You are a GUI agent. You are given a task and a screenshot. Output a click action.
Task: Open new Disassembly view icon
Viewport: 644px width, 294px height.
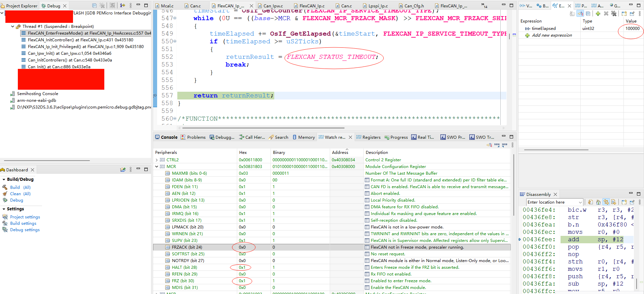coord(624,202)
